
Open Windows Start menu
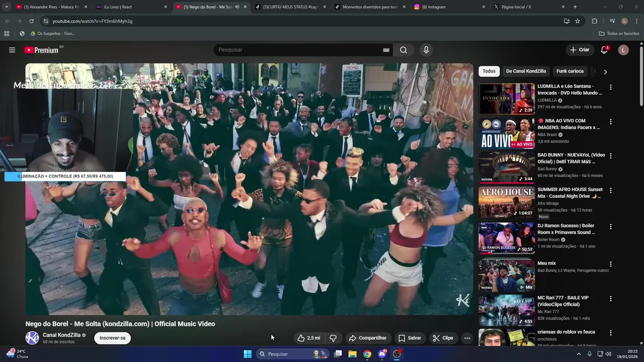tap(248, 354)
